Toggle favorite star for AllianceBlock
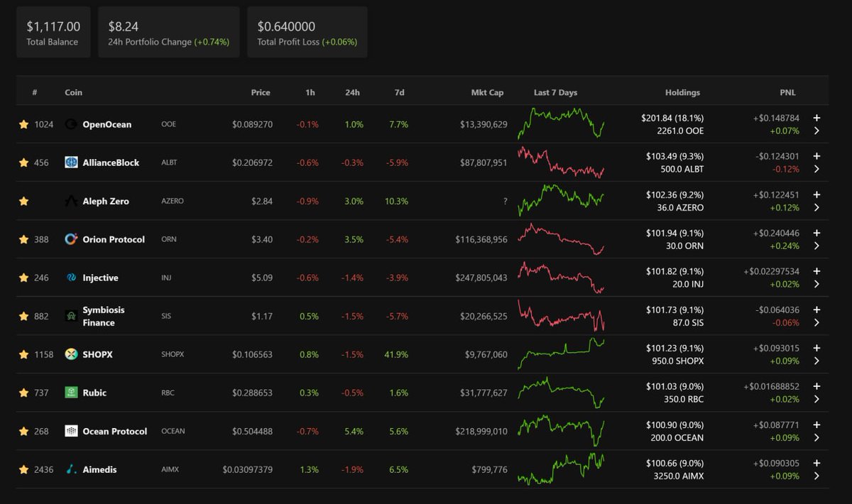852x504 pixels. pos(23,163)
